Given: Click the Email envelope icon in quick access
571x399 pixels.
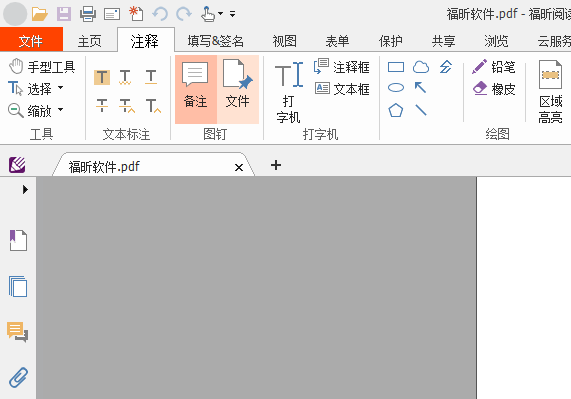Looking at the screenshot, I should coord(112,14).
